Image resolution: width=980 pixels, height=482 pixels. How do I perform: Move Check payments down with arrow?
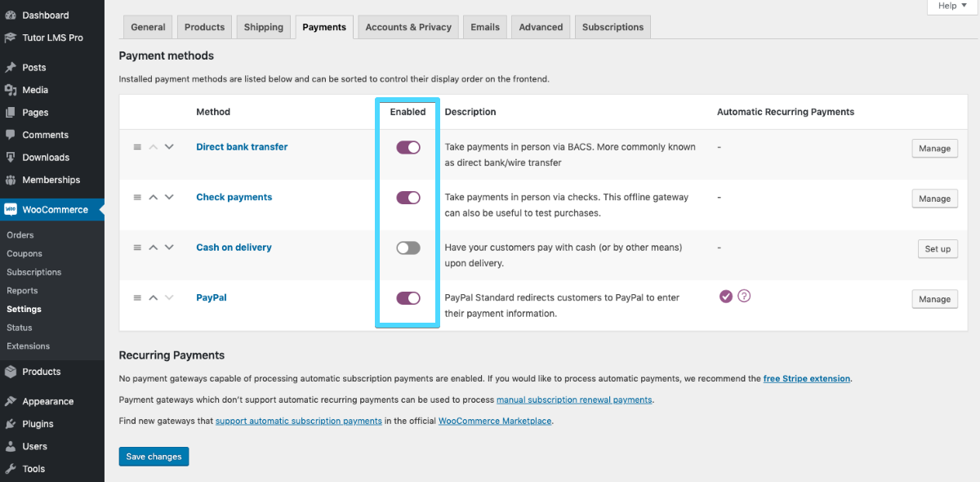tap(169, 197)
